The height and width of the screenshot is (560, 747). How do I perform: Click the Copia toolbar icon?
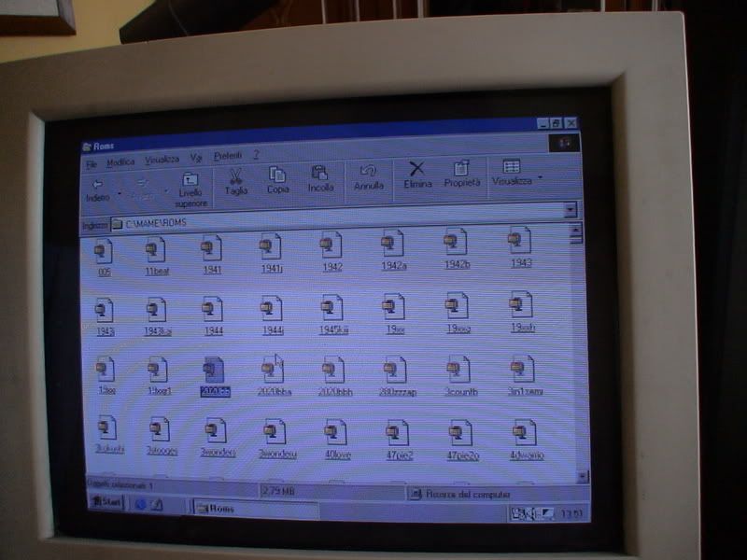pos(277,175)
